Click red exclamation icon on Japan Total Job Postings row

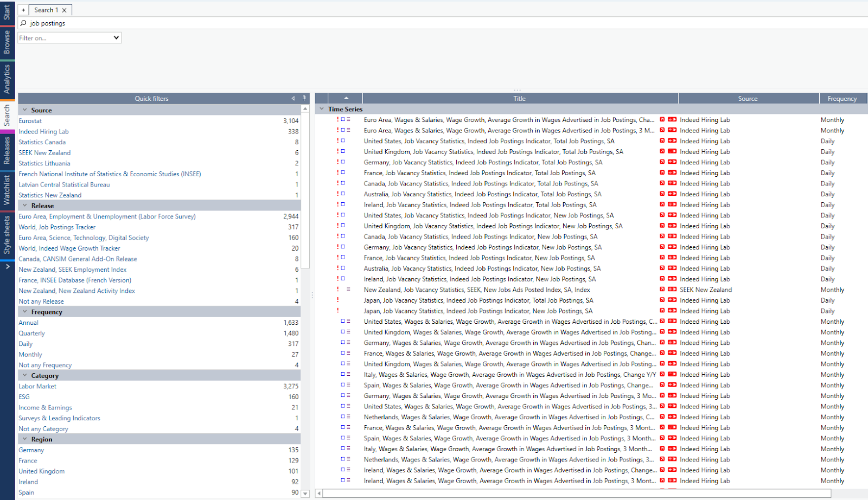coord(338,300)
